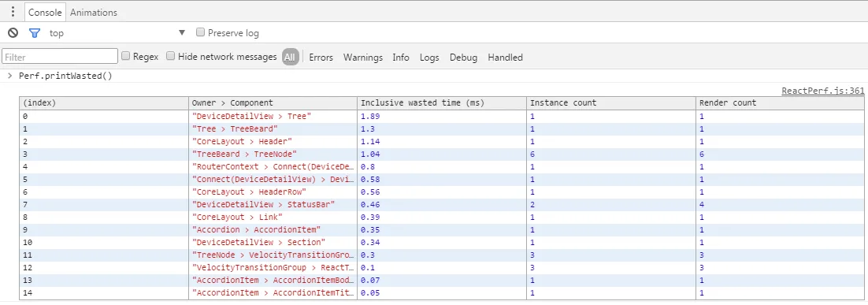The height and width of the screenshot is (305, 868).
Task: Click the 1.89 wasted time value
Action: coord(369,116)
